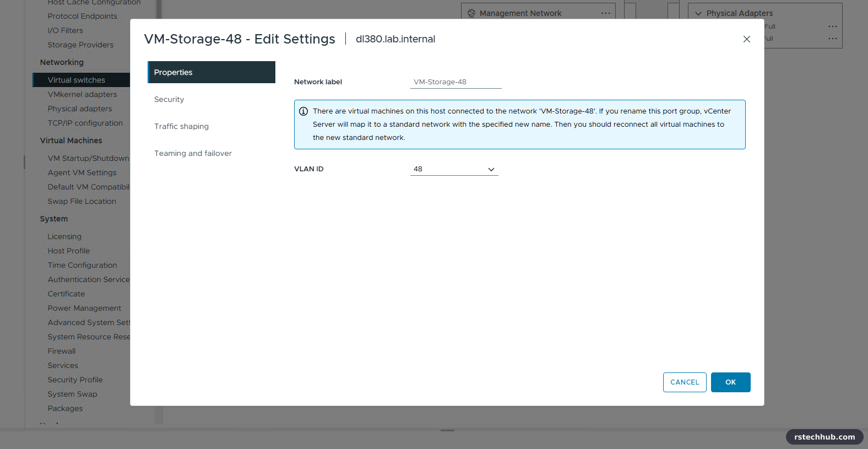Viewport: 868px width, 449px height.
Task: Open the second physical adapter ellipsis menu
Action: point(833,39)
